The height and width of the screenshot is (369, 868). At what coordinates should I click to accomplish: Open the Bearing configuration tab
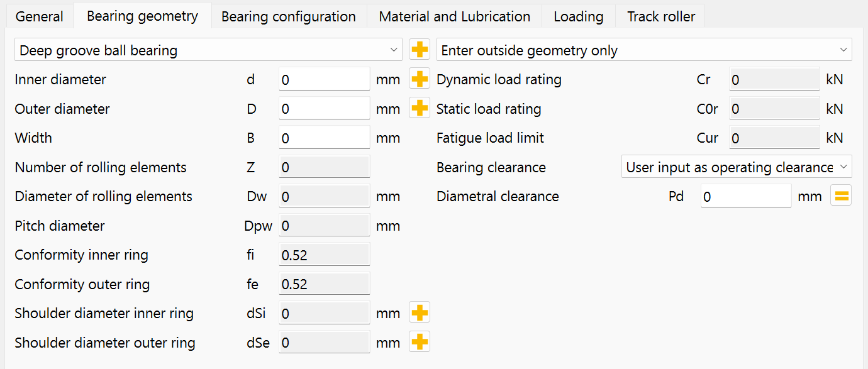pos(289,16)
